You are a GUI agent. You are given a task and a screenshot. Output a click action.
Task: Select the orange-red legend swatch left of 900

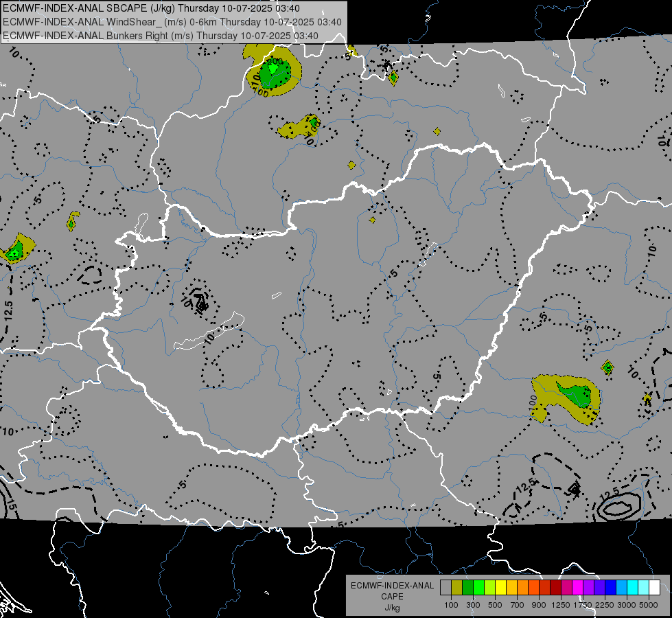click(x=533, y=588)
